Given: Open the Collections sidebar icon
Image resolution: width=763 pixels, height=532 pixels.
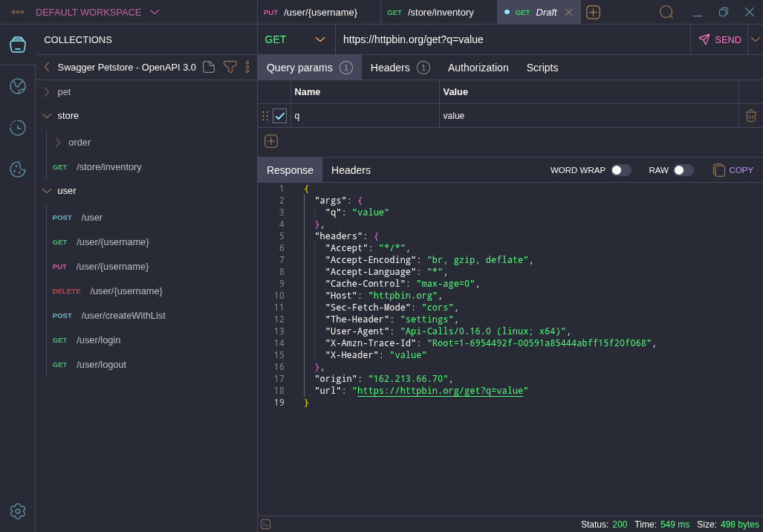Looking at the screenshot, I should tap(18, 45).
